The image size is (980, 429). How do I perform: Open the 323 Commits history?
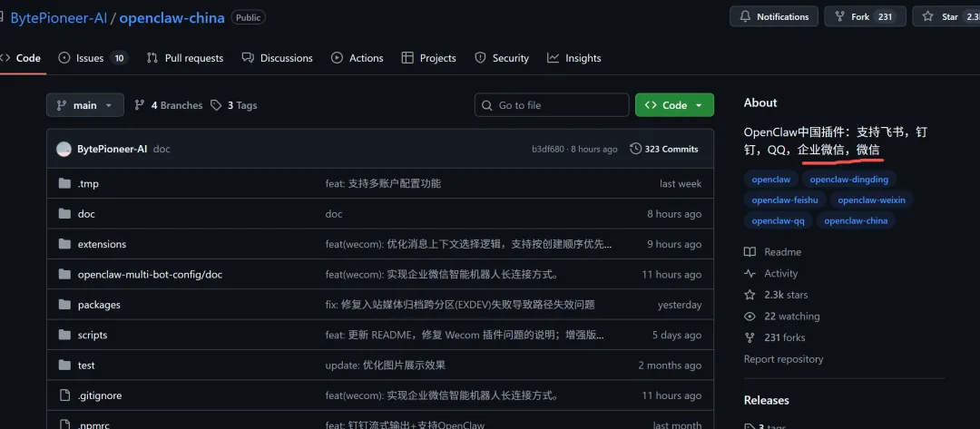click(663, 149)
